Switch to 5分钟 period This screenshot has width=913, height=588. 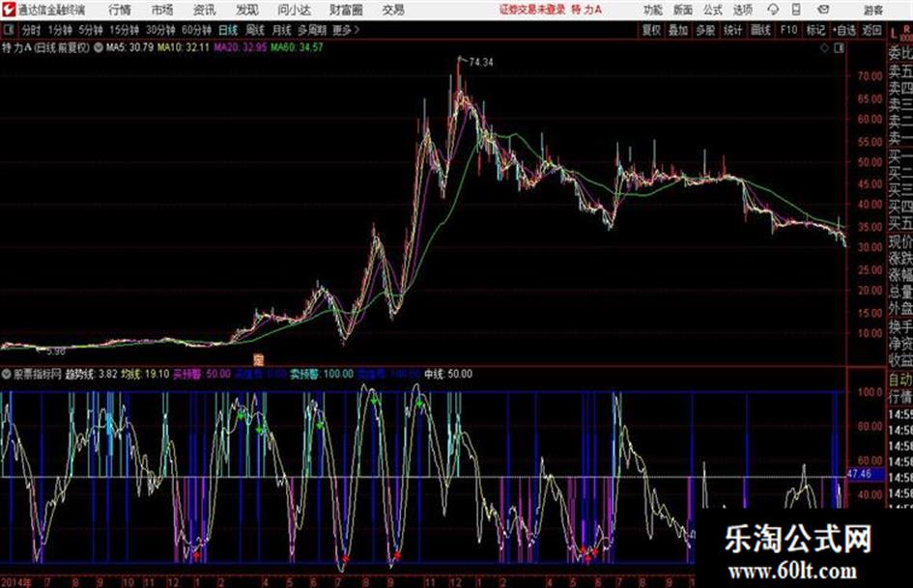click(x=91, y=30)
